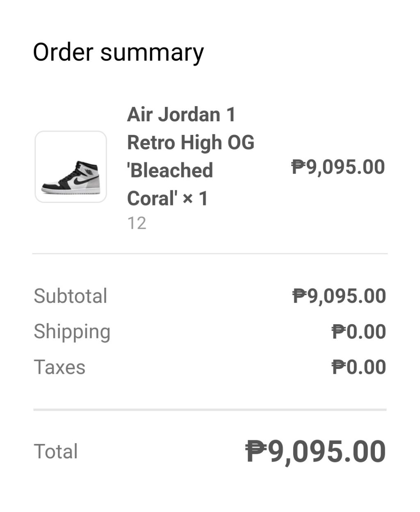Click the "Order summary" heading
The width and height of the screenshot is (420, 512).
tap(118, 52)
